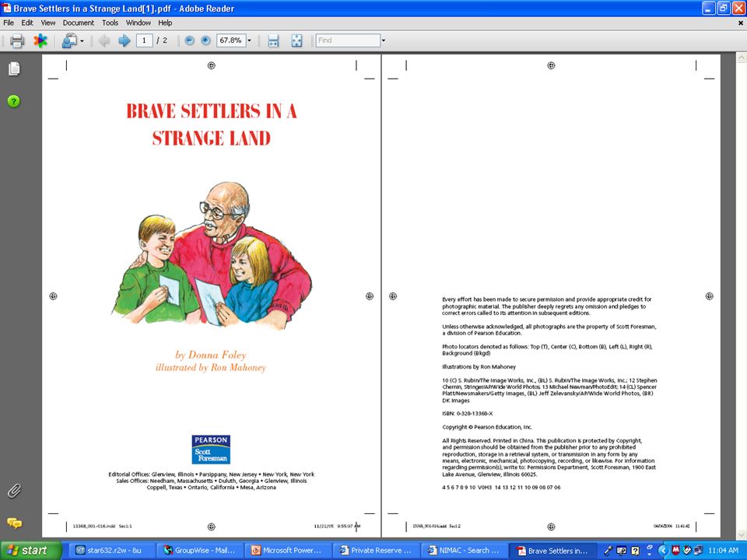Screen dimensions: 747x560
Task: Open the Window menu
Action: point(139,23)
